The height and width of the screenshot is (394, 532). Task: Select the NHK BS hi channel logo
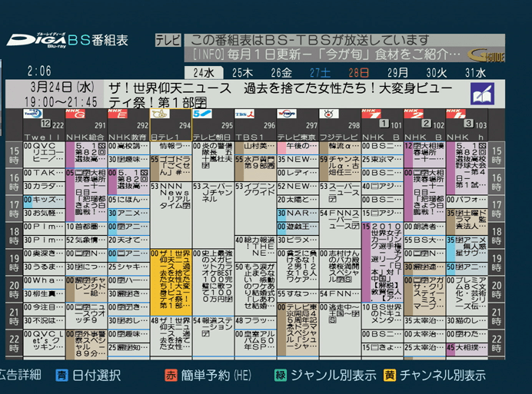tap(456, 114)
